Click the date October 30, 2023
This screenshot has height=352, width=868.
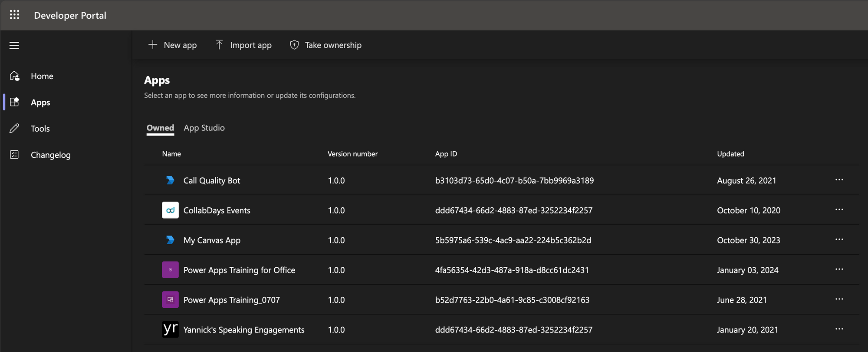[x=749, y=240]
